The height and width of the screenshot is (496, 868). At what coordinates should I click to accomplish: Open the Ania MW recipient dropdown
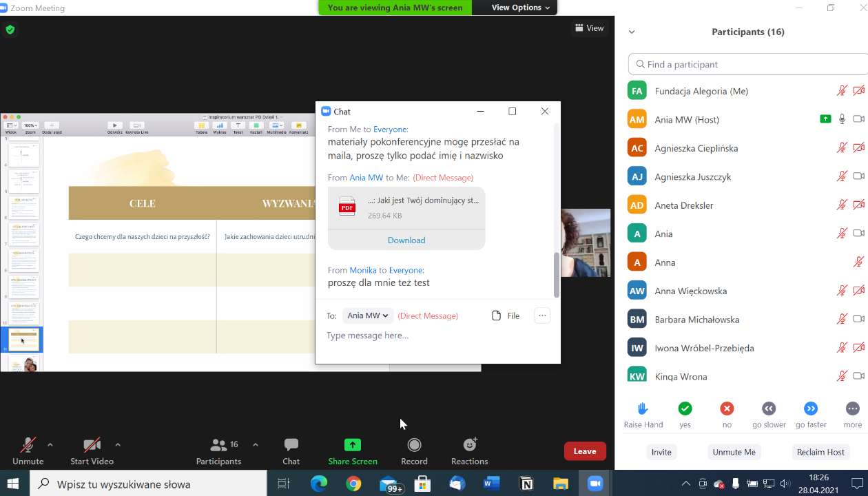click(x=368, y=316)
